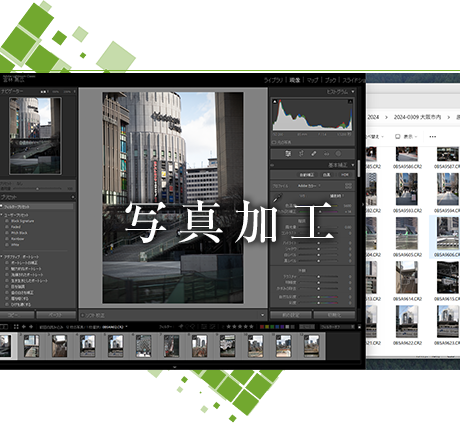Select the Edit tool in the tool strip
Screen dimensions: 460x423
288,154
